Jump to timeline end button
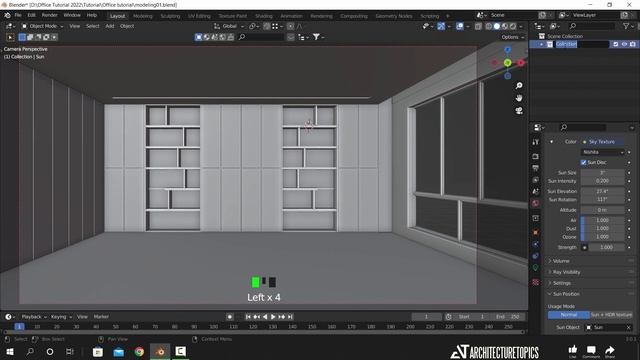This screenshot has height=360, width=640. coord(290,317)
